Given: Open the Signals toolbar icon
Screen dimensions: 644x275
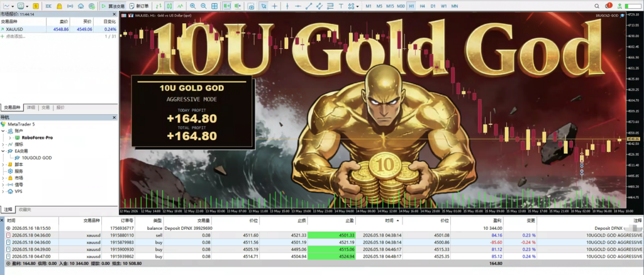Looking at the screenshot, I should click(70, 6).
